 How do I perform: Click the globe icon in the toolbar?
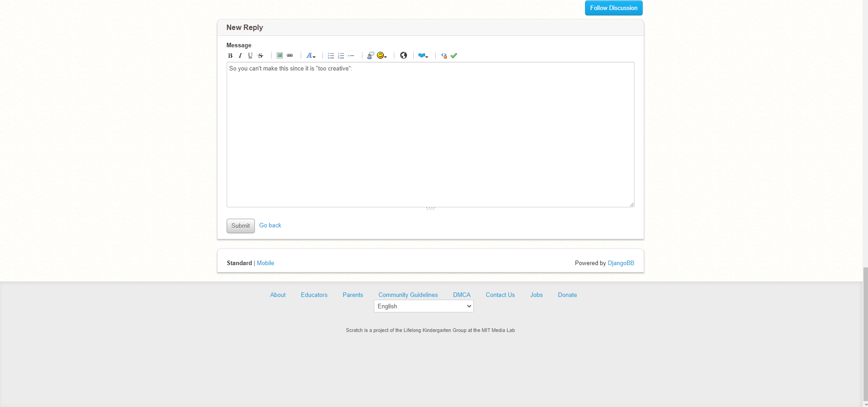tap(403, 55)
